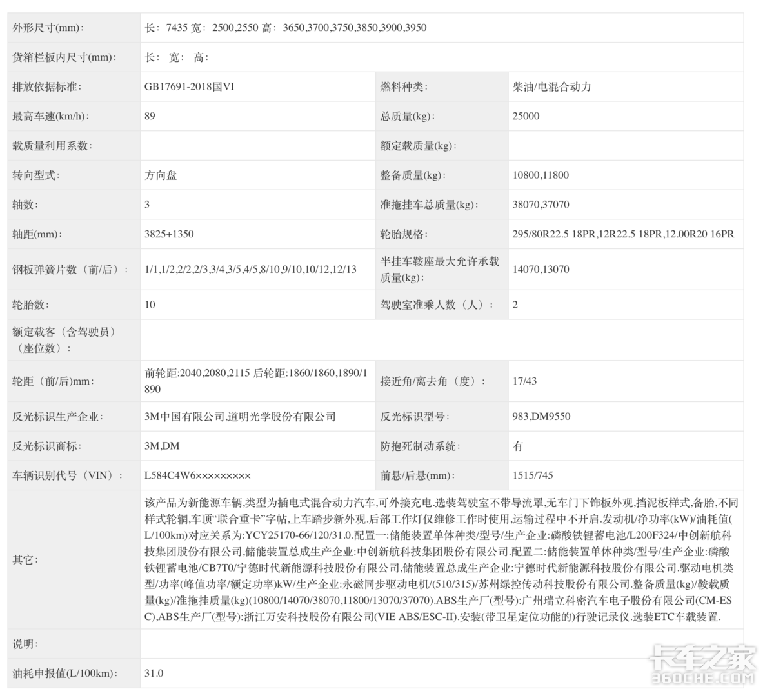Select the leaf spring value starting 1/1,1/2
Image resolution: width=774 pixels, height=700 pixels.
250,269
